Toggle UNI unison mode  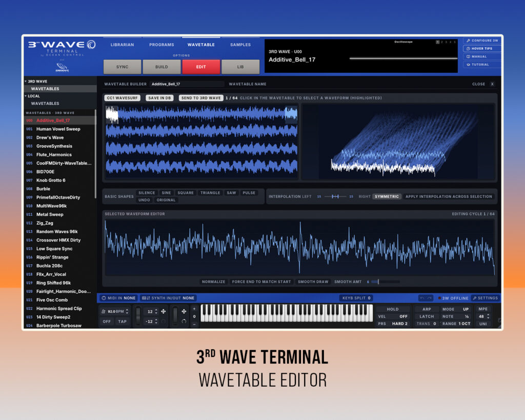483,324
